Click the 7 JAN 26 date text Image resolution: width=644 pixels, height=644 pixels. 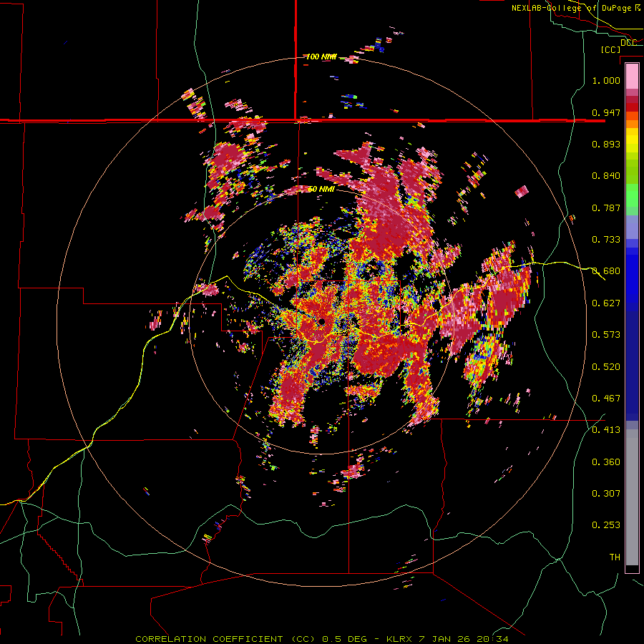point(444,639)
